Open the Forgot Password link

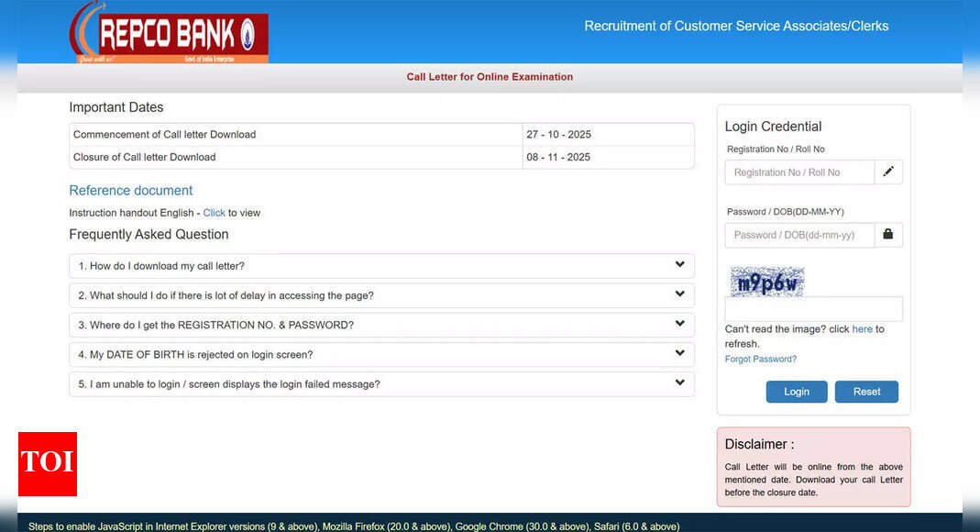point(760,359)
